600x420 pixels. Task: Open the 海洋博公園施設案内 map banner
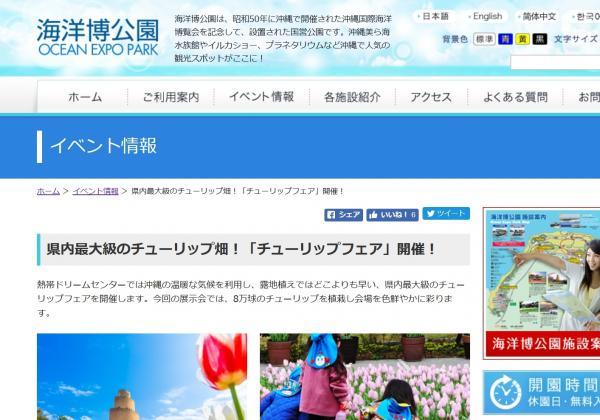pyautogui.click(x=541, y=283)
